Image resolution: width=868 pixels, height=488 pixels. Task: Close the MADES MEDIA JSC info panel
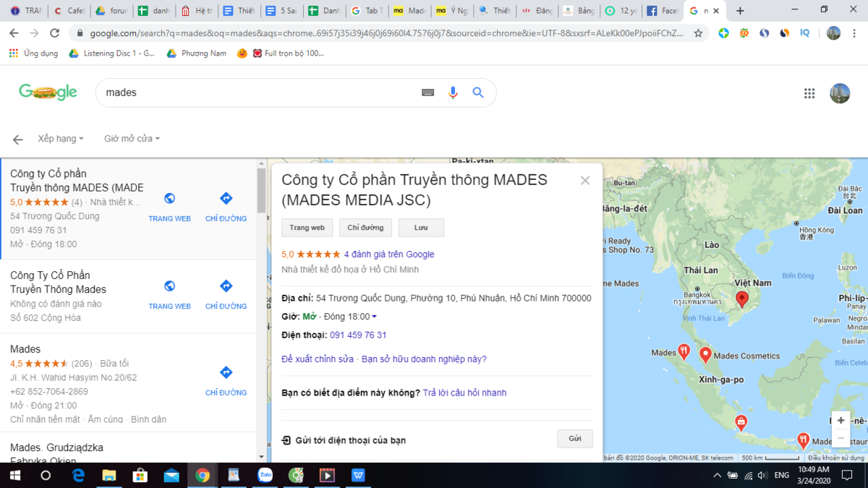point(585,181)
